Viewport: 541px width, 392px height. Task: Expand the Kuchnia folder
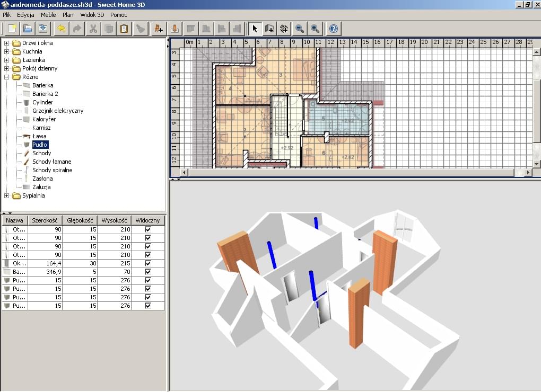point(6,52)
